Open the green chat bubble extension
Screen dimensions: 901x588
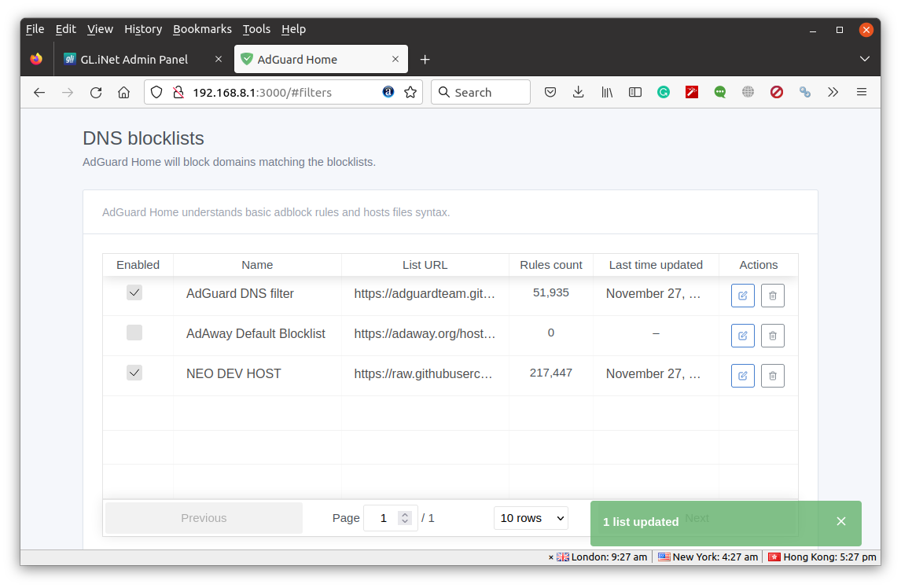[720, 92]
